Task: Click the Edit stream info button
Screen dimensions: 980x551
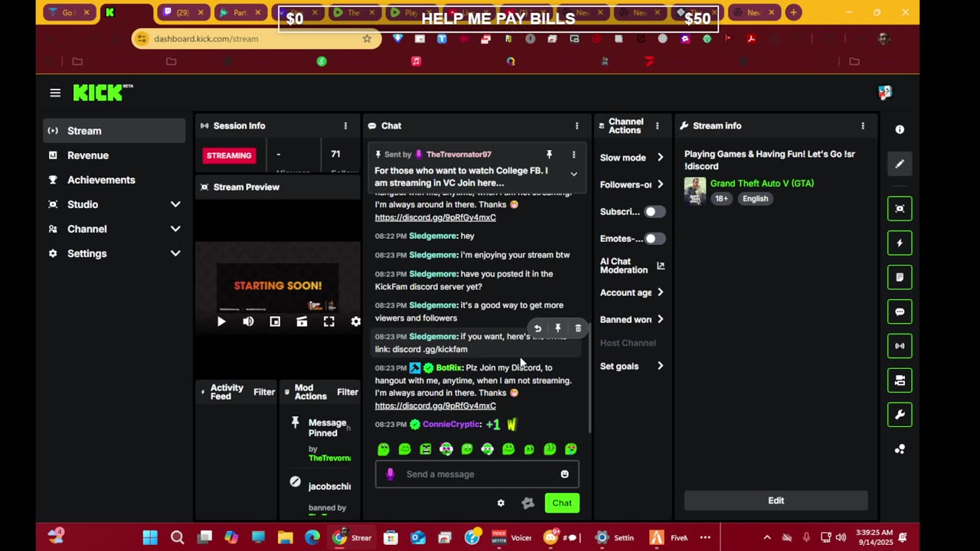Action: click(x=776, y=500)
